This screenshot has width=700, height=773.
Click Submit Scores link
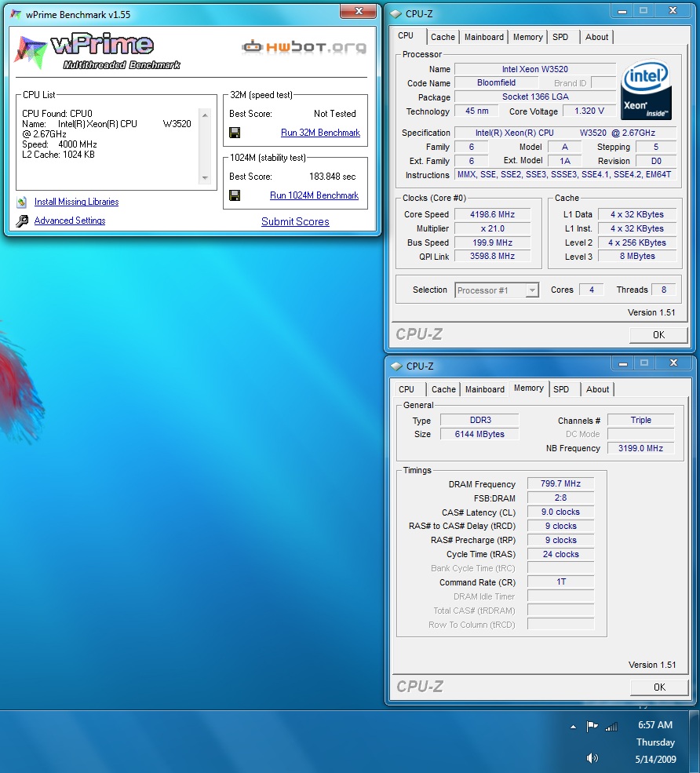coord(295,222)
